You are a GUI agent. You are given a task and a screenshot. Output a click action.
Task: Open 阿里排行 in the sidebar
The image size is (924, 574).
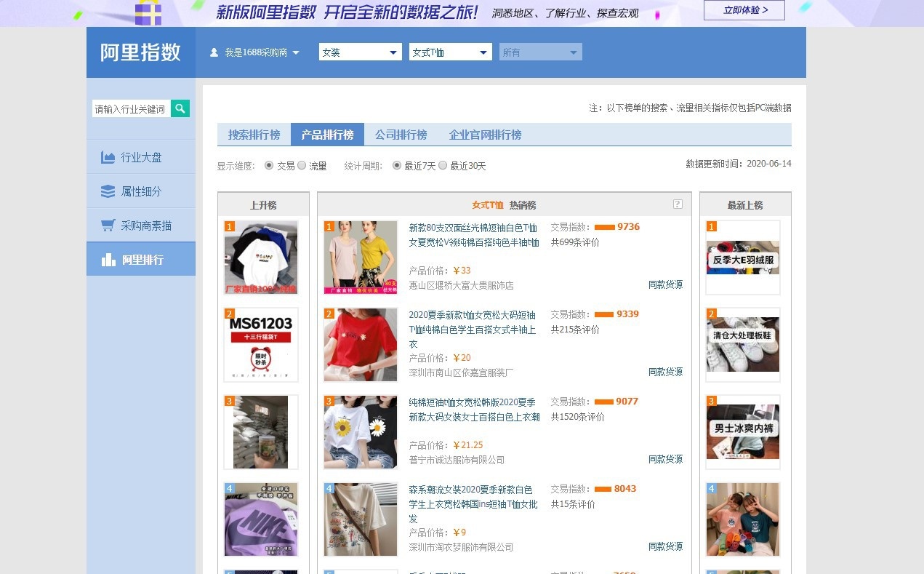[x=141, y=260]
